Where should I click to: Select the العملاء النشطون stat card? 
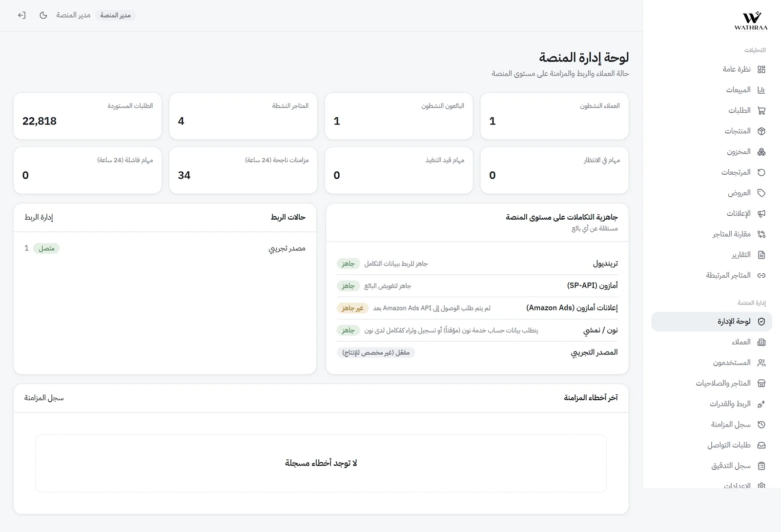tap(554, 116)
